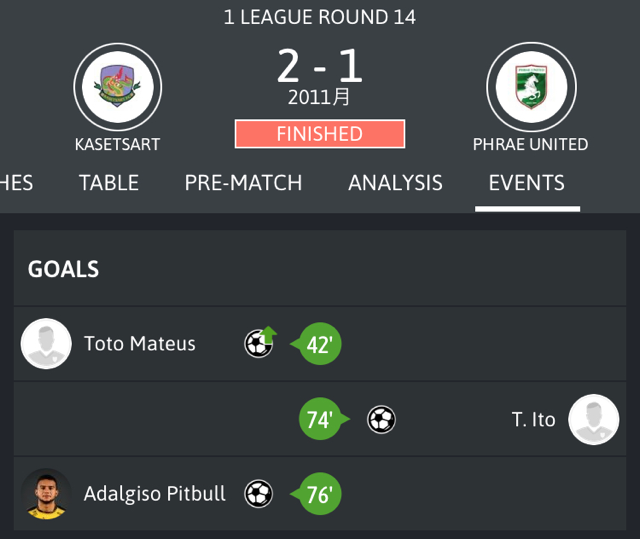Click the Phrae United team crest
This screenshot has height=539, width=640.
coord(531,87)
